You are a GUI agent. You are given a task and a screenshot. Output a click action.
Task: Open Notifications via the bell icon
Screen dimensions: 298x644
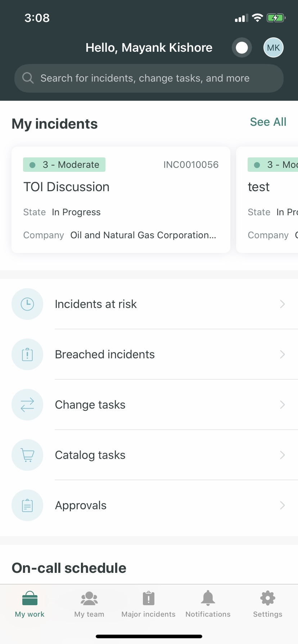tap(208, 598)
